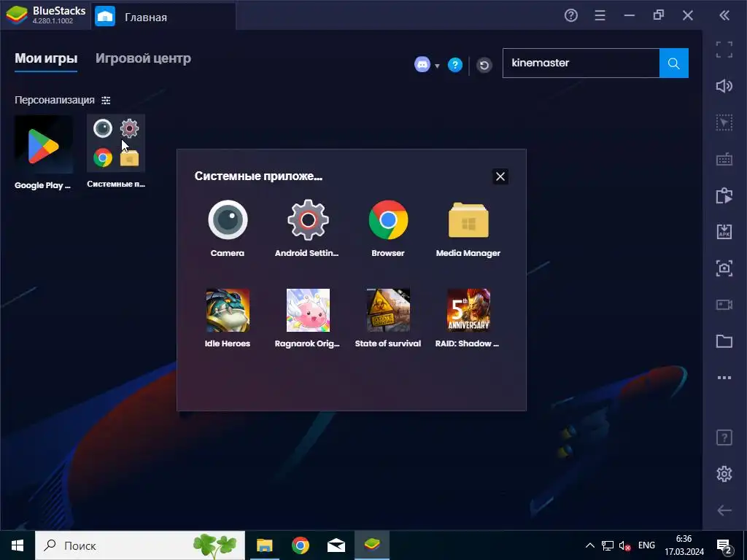747x560 pixels.
Task: Open Google Play Store app
Action: click(x=43, y=145)
